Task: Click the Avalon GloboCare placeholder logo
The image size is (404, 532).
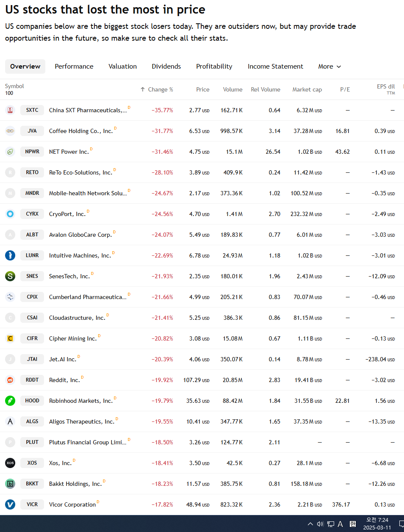Action: click(x=10, y=235)
